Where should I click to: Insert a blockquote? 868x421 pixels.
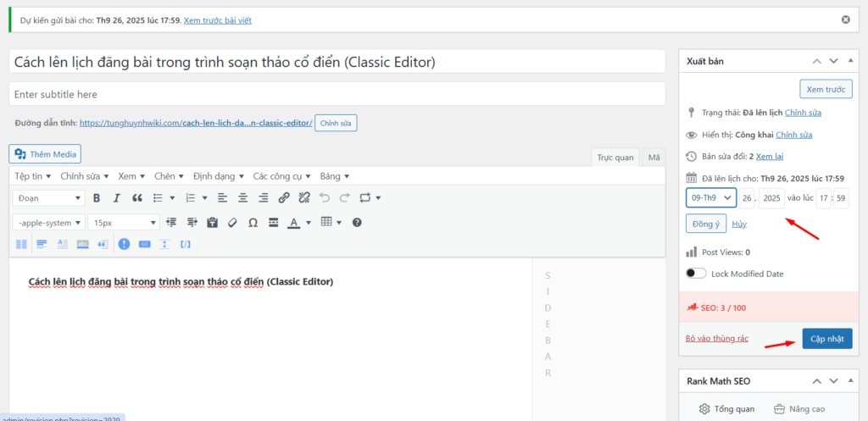coord(137,198)
